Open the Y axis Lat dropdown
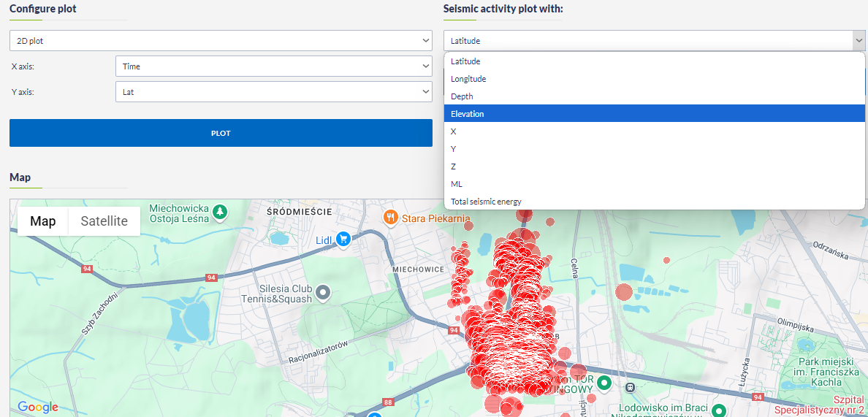This screenshot has width=868, height=417. [x=274, y=92]
